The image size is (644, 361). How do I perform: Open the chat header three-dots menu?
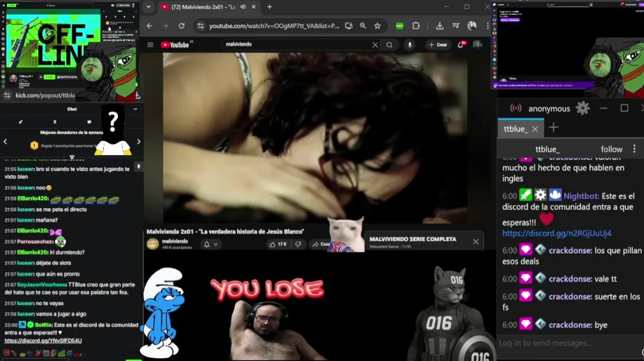tap(634, 149)
